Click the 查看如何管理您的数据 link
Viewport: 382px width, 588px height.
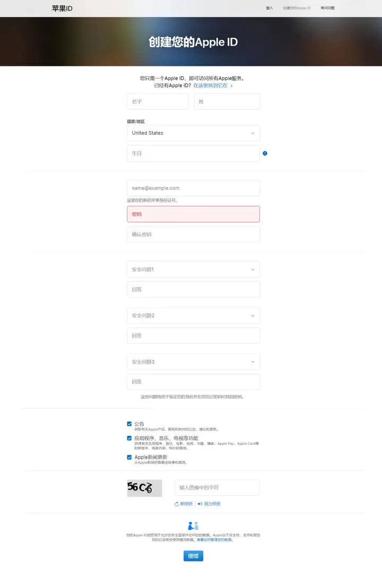(215, 540)
